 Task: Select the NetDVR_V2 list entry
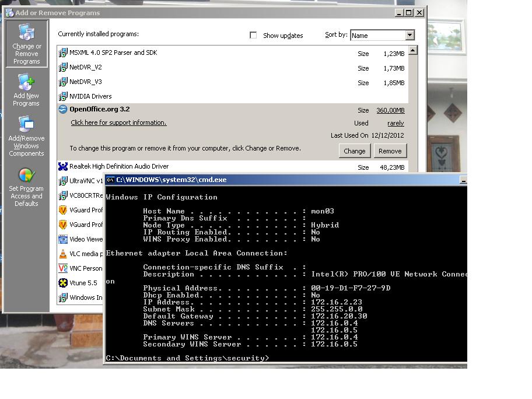tap(86, 67)
